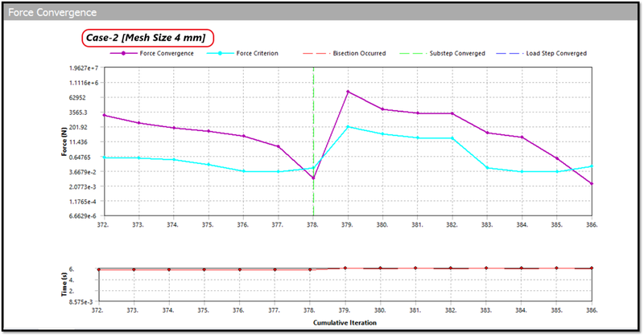Select the Force Convergence legend entry
This screenshot has width=644, height=336.
point(151,53)
